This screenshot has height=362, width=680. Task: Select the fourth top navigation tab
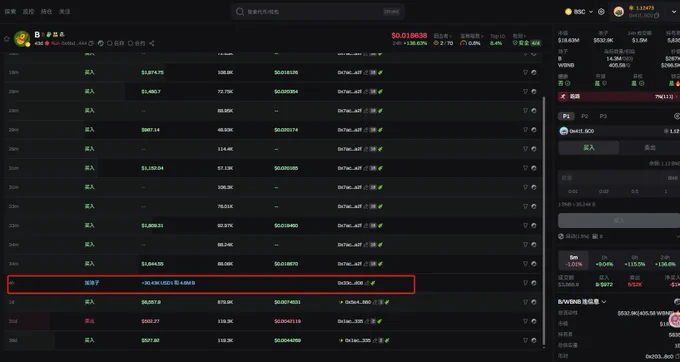coord(65,12)
